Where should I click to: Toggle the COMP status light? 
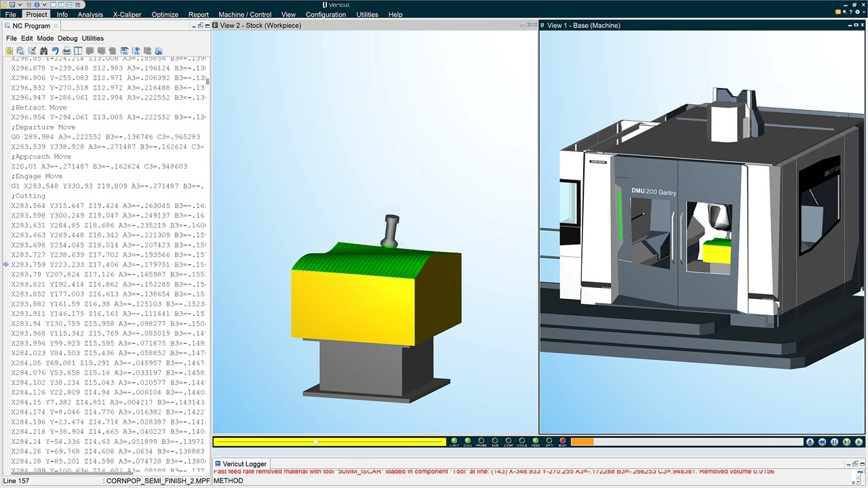click(x=509, y=442)
